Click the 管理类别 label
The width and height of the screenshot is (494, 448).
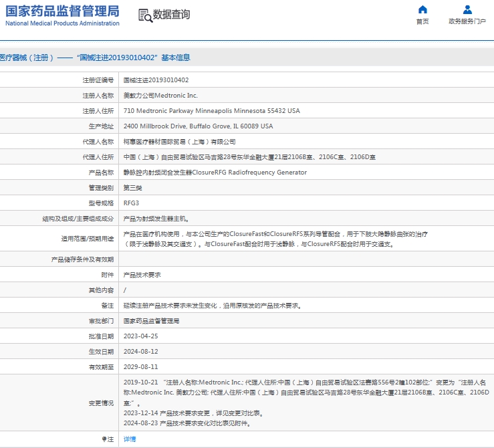(x=101, y=188)
